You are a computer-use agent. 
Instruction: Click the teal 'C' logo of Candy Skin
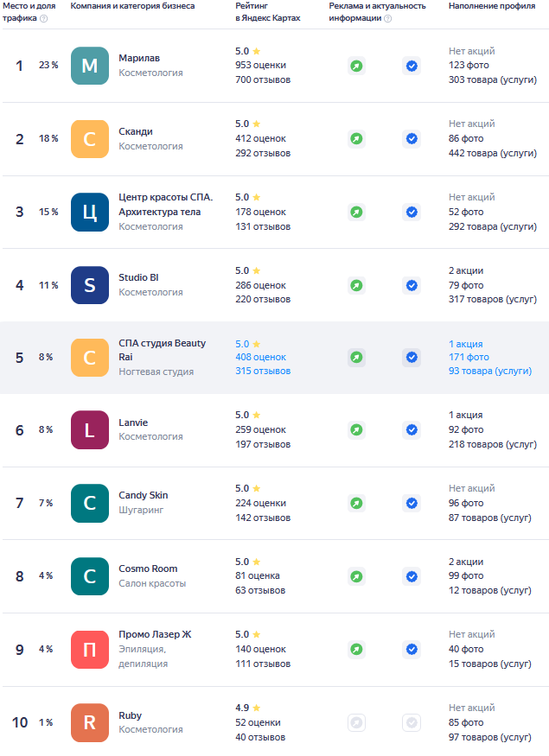pos(90,504)
